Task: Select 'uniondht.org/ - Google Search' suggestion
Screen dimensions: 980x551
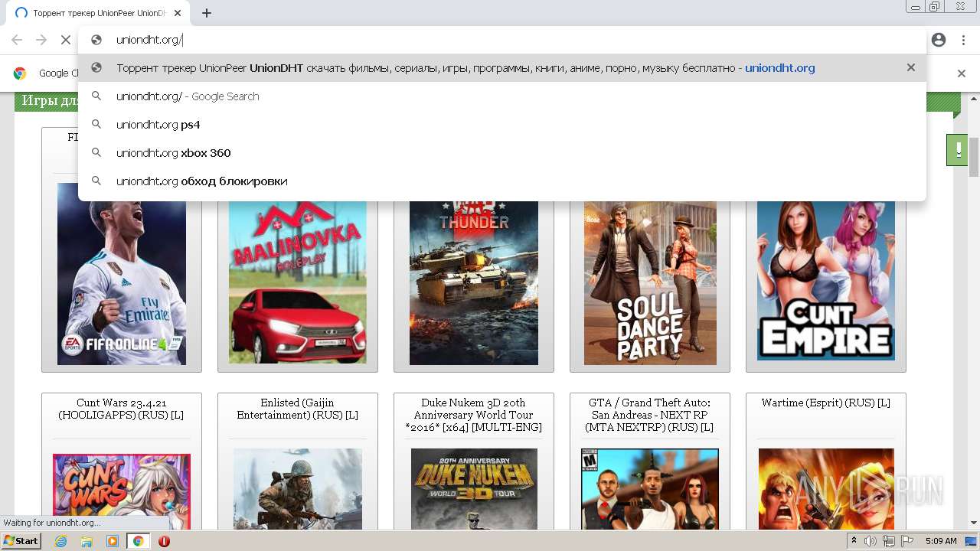Action: [501, 96]
